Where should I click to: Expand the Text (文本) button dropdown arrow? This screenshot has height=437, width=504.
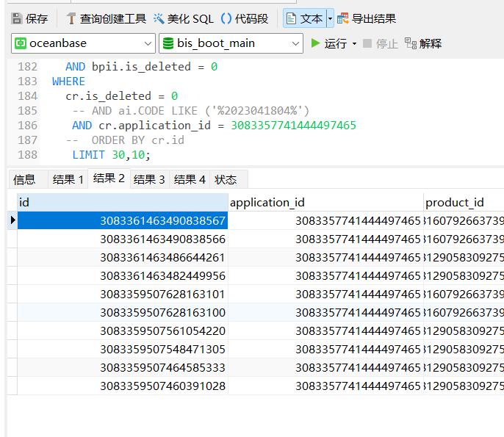(x=330, y=18)
